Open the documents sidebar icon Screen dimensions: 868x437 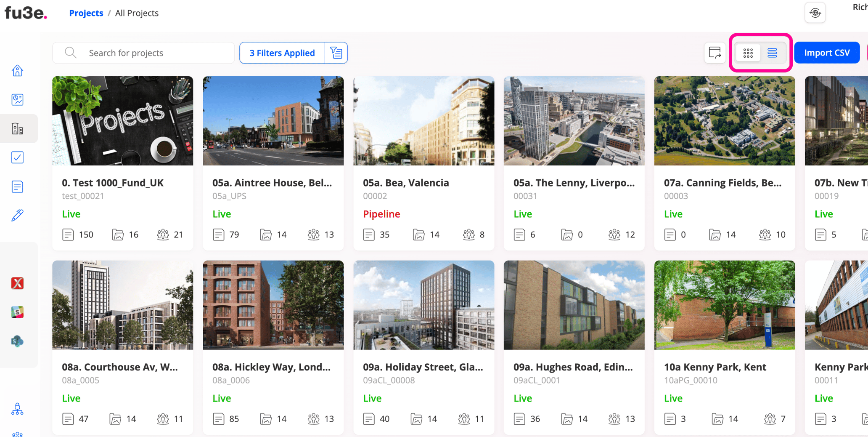(x=17, y=187)
